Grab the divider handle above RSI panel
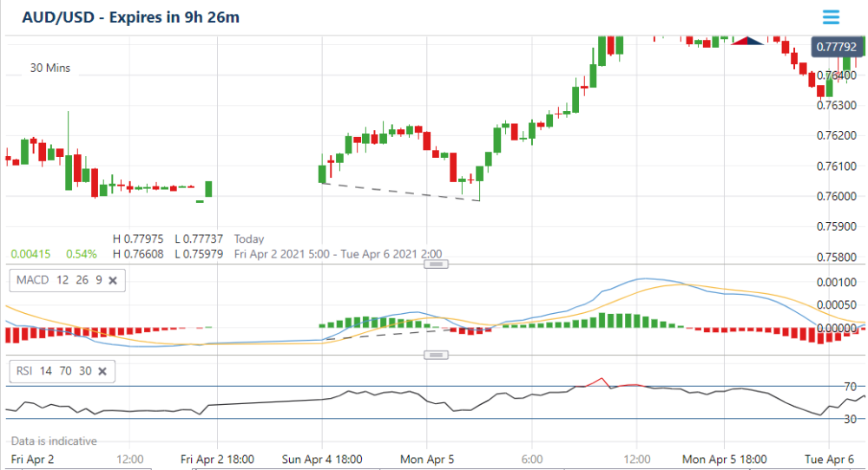Viewport: 868px width, 470px height. pos(437,355)
